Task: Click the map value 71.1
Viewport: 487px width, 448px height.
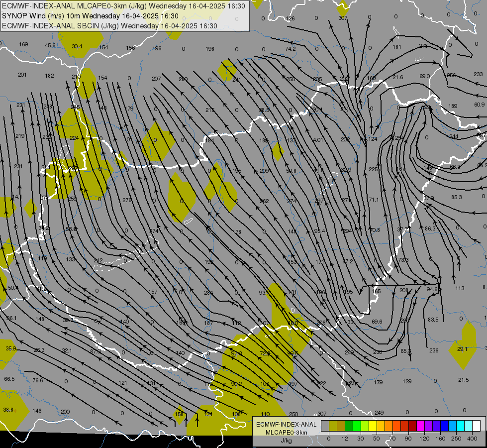Action: (x=374, y=200)
